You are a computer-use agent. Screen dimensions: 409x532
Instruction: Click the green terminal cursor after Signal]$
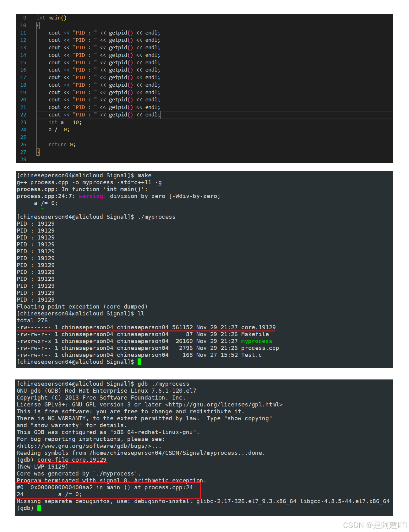[x=139, y=362]
